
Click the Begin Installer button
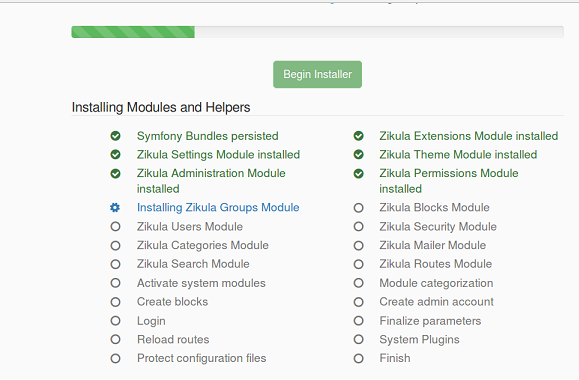pos(317,75)
